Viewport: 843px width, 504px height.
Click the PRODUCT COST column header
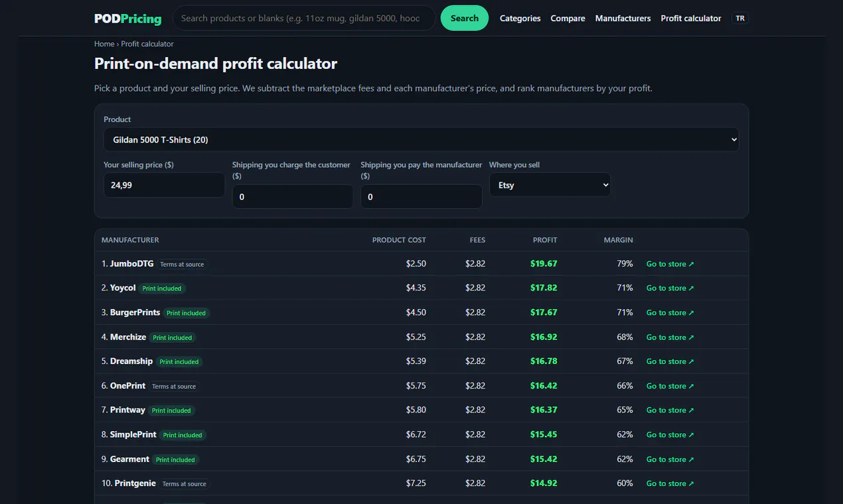[399, 240]
